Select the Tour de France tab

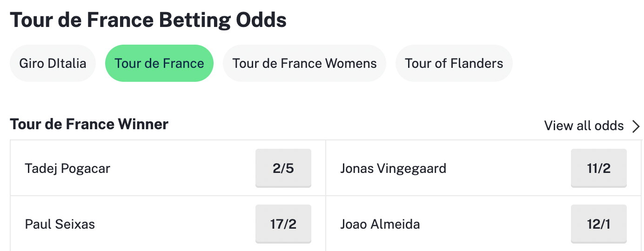[x=159, y=63]
